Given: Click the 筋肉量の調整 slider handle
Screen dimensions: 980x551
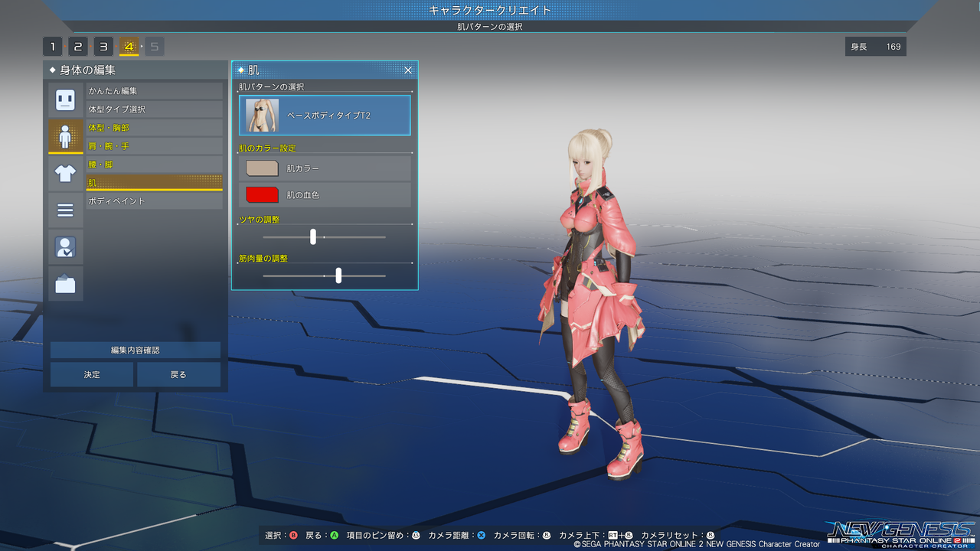Looking at the screenshot, I should tap(338, 275).
